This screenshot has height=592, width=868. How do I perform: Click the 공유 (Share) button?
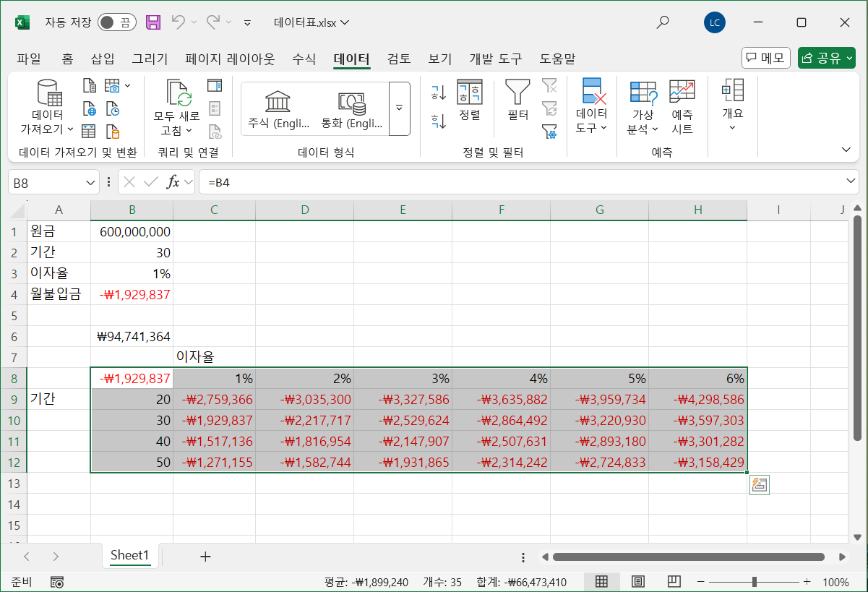click(x=826, y=59)
